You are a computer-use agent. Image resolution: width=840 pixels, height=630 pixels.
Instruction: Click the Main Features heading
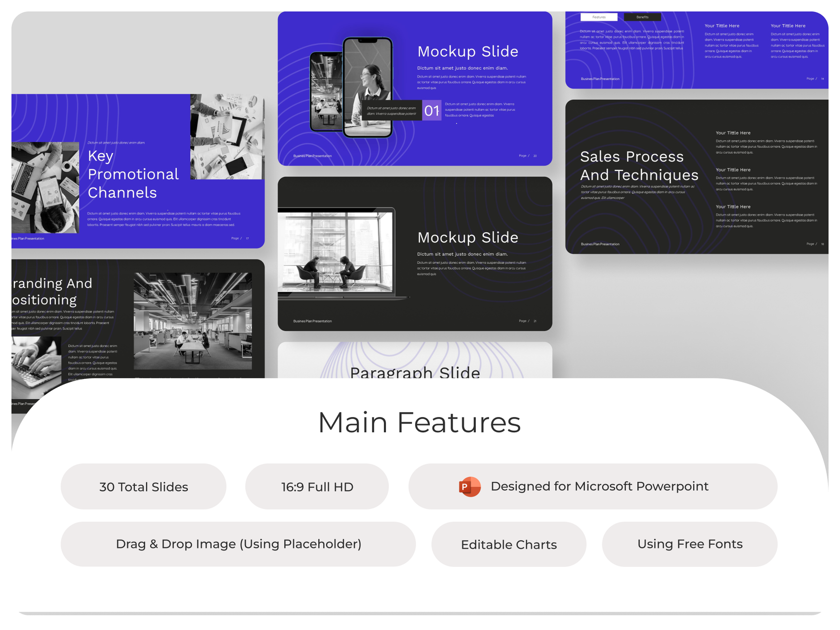419,423
